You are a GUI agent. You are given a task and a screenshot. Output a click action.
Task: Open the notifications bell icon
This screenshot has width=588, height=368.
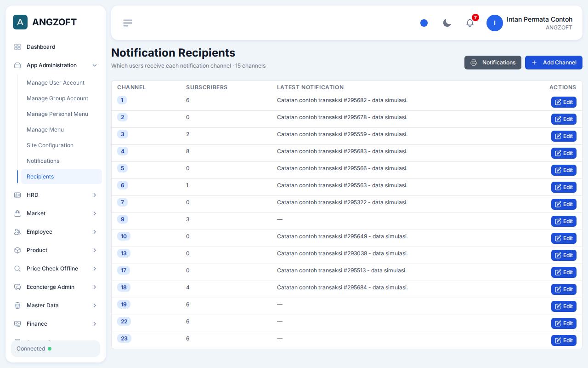(470, 23)
